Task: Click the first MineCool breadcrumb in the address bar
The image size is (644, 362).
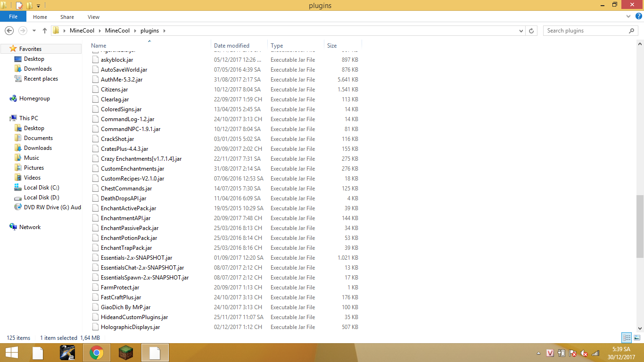Action: point(82,31)
